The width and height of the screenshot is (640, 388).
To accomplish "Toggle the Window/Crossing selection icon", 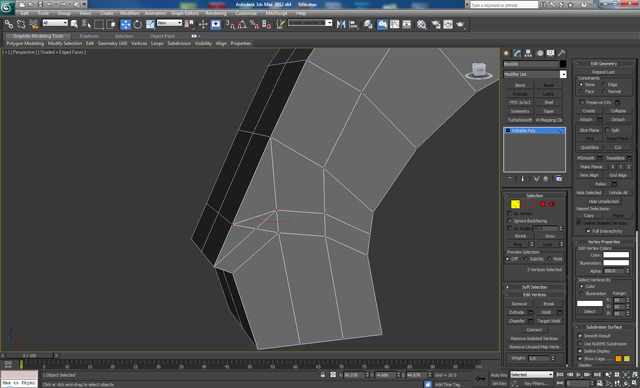I will point(111,24).
